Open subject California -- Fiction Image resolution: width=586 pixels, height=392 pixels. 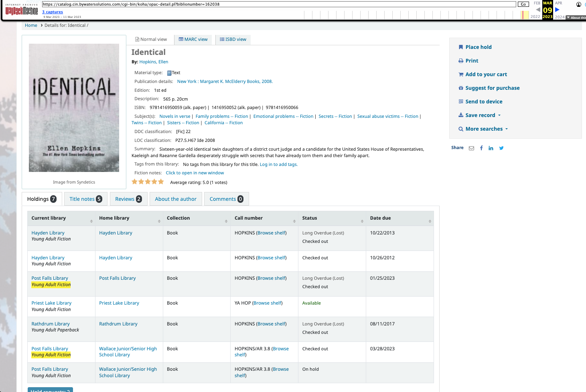(x=223, y=123)
